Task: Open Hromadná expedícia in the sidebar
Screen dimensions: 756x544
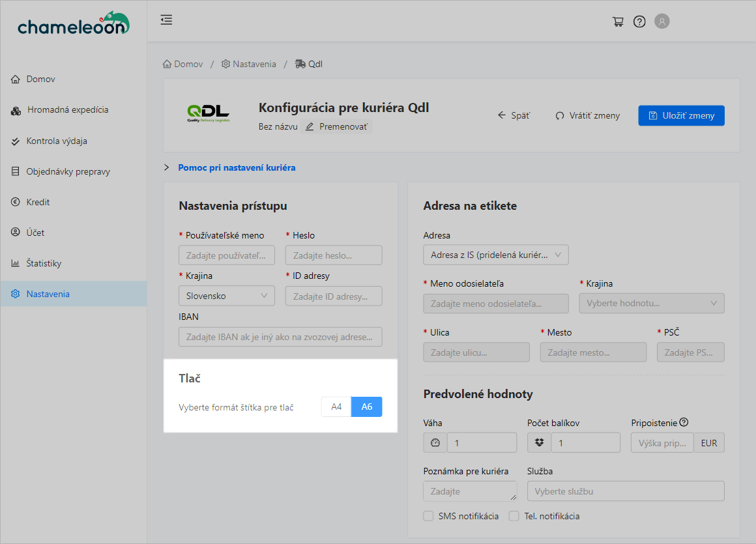Action: [x=67, y=110]
